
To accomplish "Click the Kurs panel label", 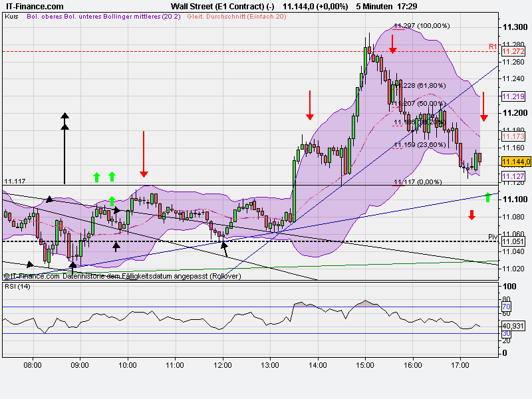I will pyautogui.click(x=11, y=16).
